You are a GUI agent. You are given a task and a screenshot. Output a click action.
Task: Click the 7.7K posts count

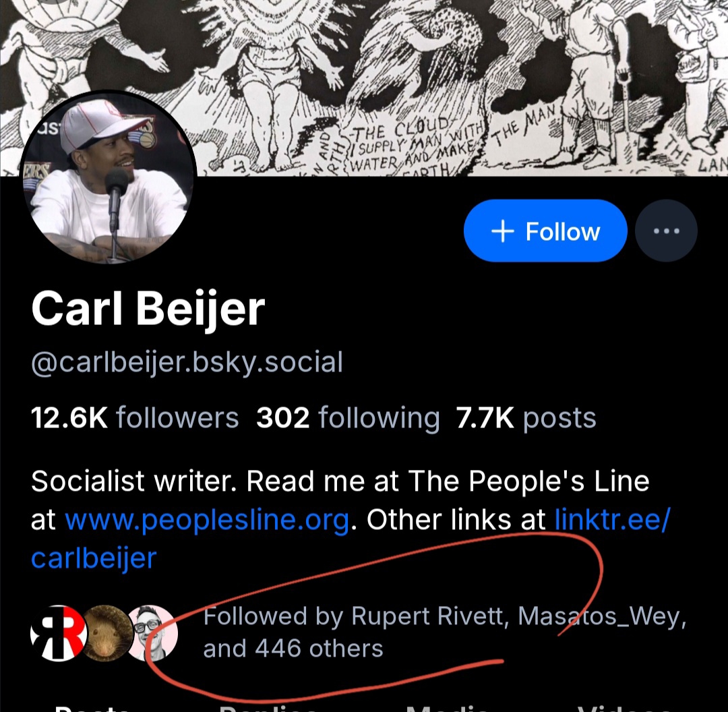click(526, 418)
